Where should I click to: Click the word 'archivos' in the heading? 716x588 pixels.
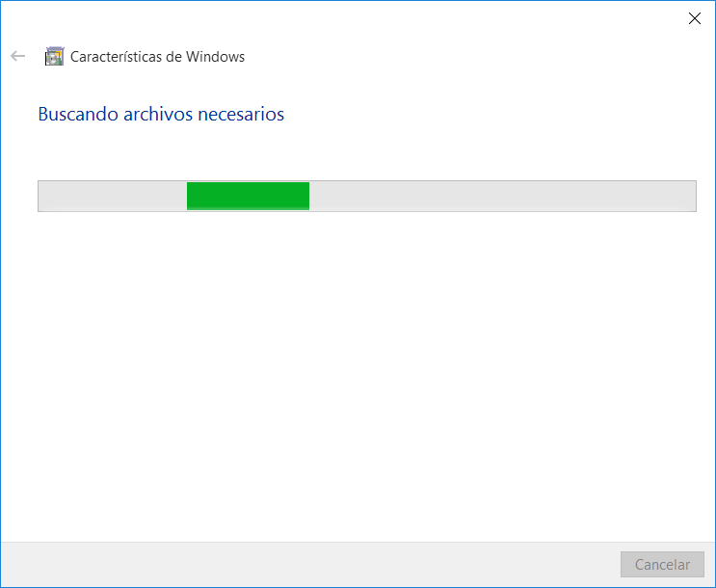point(158,114)
